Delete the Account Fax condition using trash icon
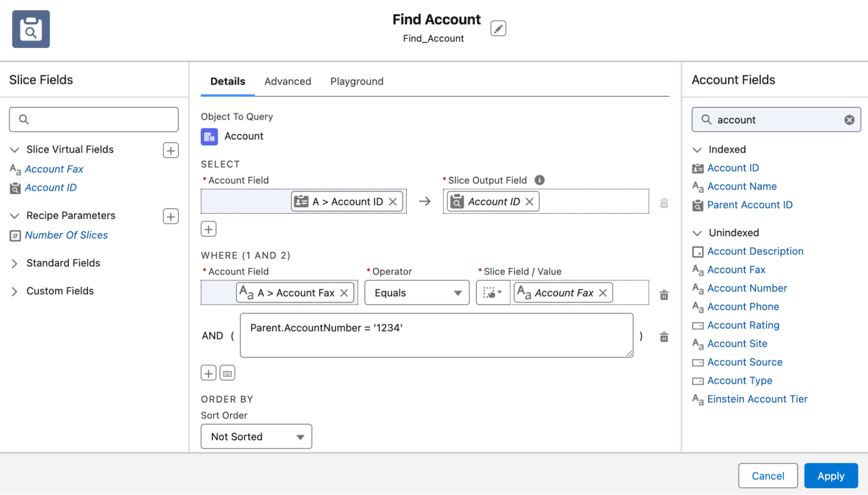 pyautogui.click(x=663, y=295)
